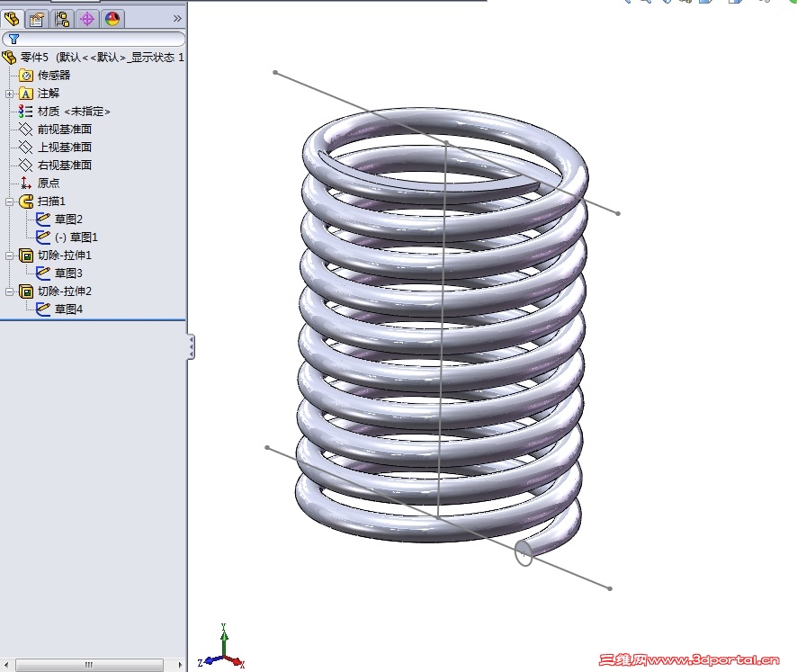Select the 草图4 sketch icon
797x672 pixels.
[43, 309]
